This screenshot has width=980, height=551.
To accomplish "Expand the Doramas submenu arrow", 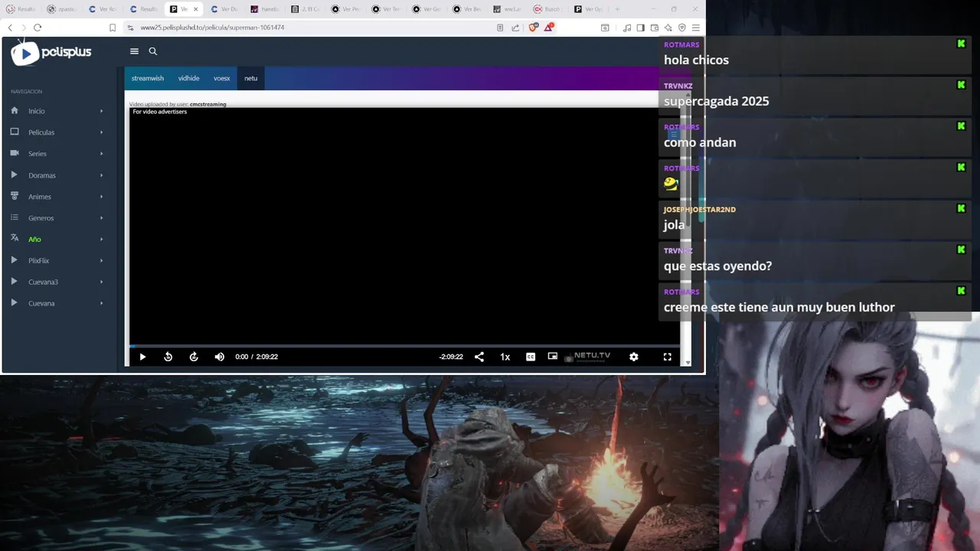I will (101, 175).
